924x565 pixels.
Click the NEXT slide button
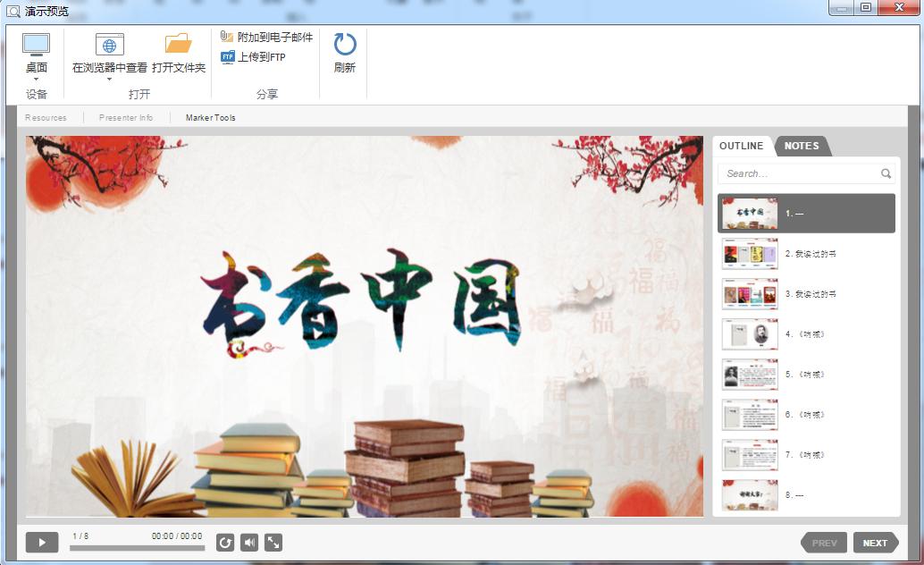click(x=875, y=543)
